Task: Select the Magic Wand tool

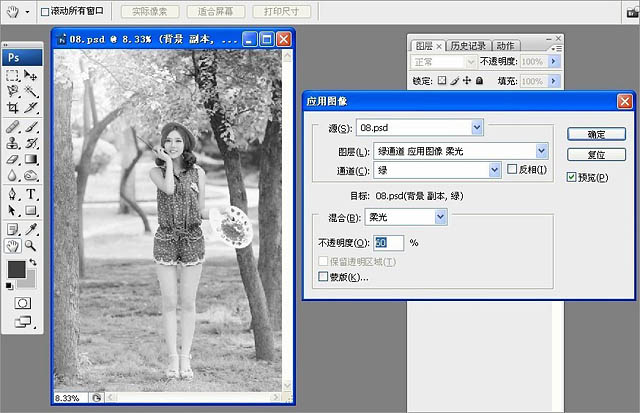Action: coord(31,91)
